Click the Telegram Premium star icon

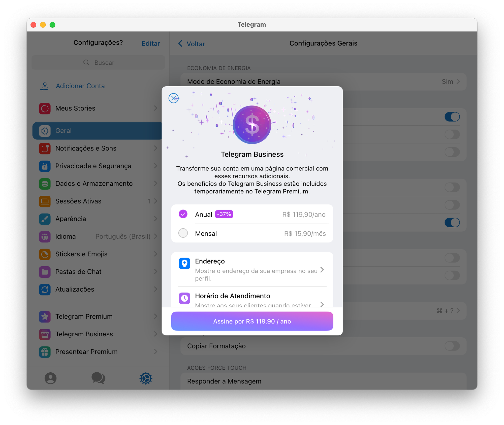tap(45, 317)
